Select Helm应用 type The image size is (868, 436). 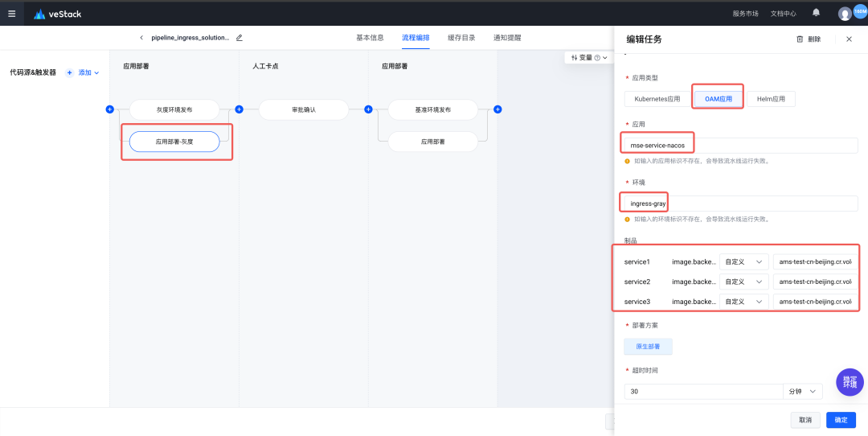tap(771, 99)
